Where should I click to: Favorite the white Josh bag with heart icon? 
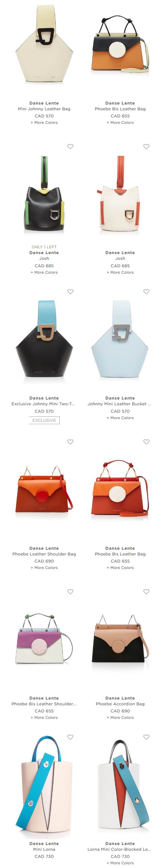[146, 146]
